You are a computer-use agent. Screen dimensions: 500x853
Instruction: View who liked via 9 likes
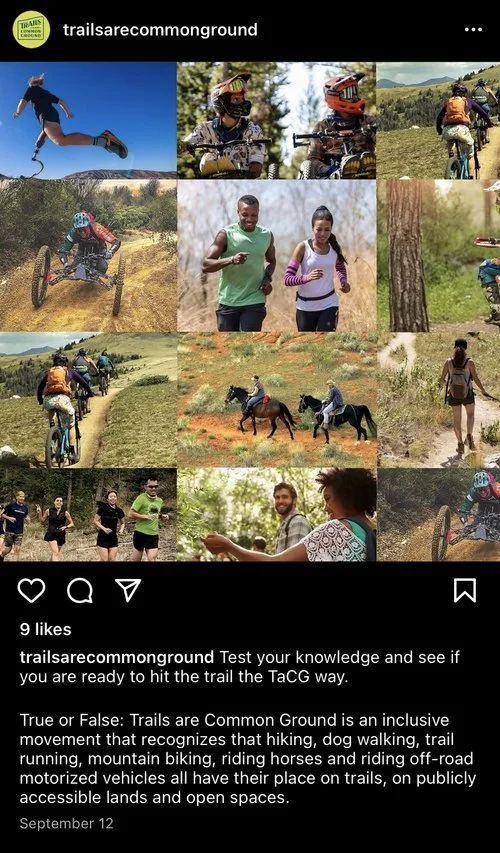tap(46, 629)
